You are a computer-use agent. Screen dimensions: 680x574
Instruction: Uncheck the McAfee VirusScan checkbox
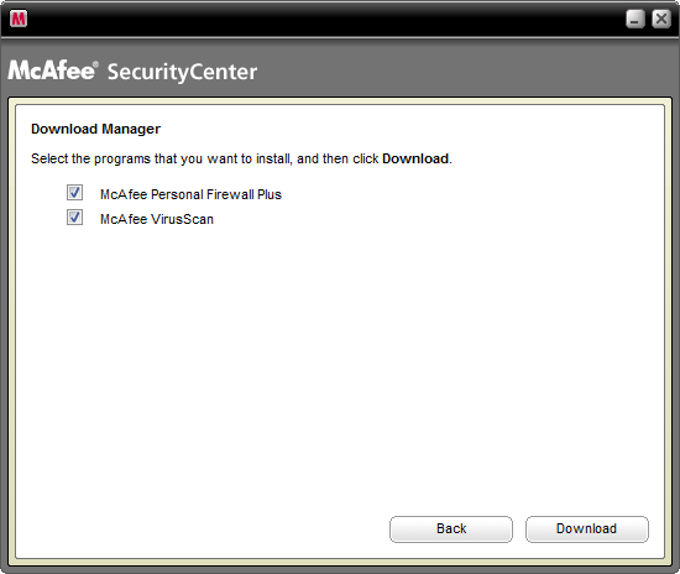[x=75, y=218]
